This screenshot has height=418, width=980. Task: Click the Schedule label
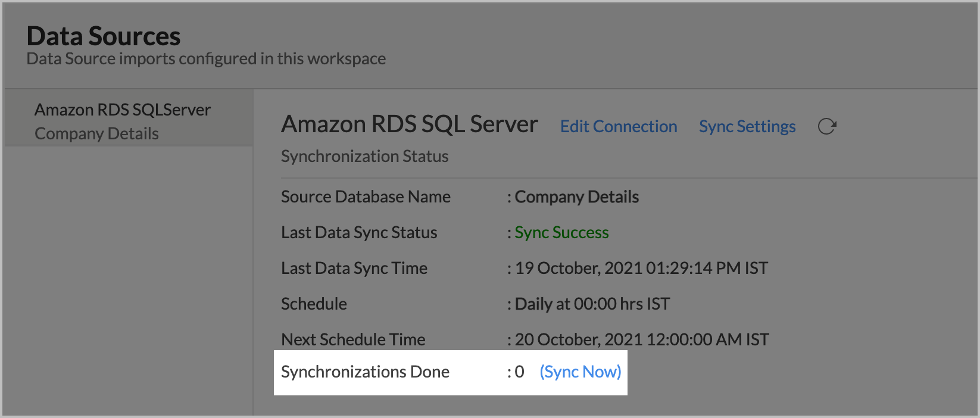tap(314, 304)
